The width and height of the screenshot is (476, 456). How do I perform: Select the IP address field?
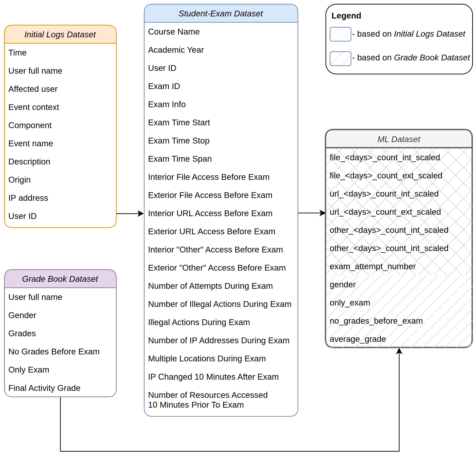28,198
